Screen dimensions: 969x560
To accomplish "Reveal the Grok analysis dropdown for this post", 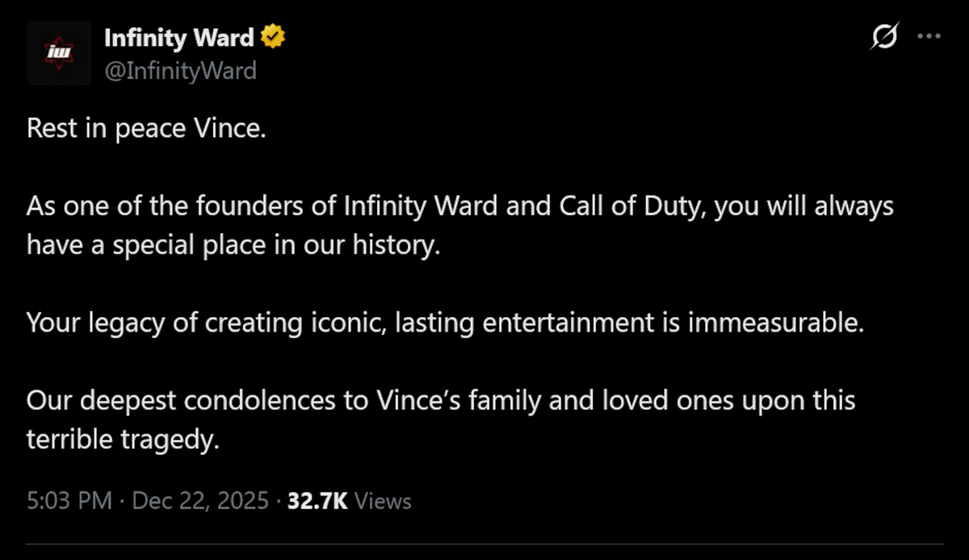I will (x=886, y=36).
